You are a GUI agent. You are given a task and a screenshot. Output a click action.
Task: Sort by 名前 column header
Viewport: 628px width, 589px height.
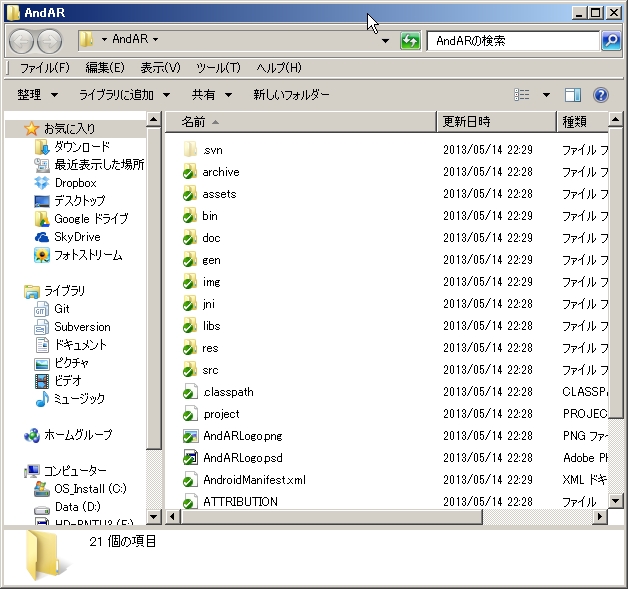[300, 122]
